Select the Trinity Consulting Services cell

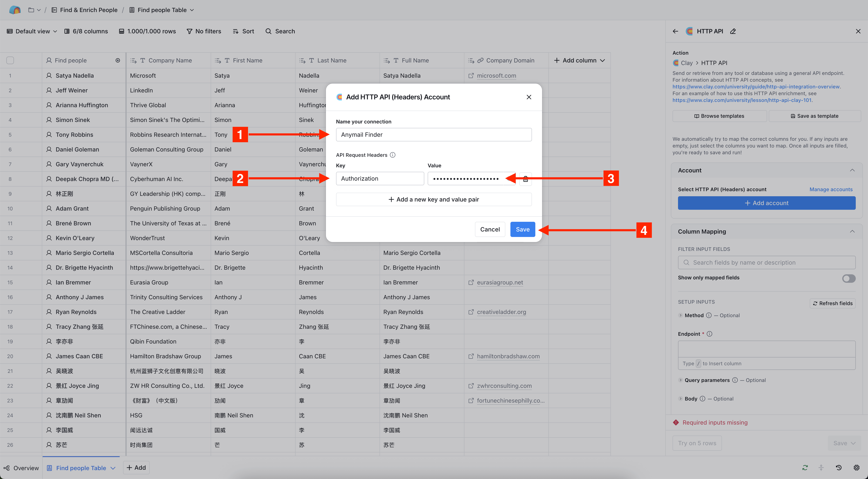(168, 297)
